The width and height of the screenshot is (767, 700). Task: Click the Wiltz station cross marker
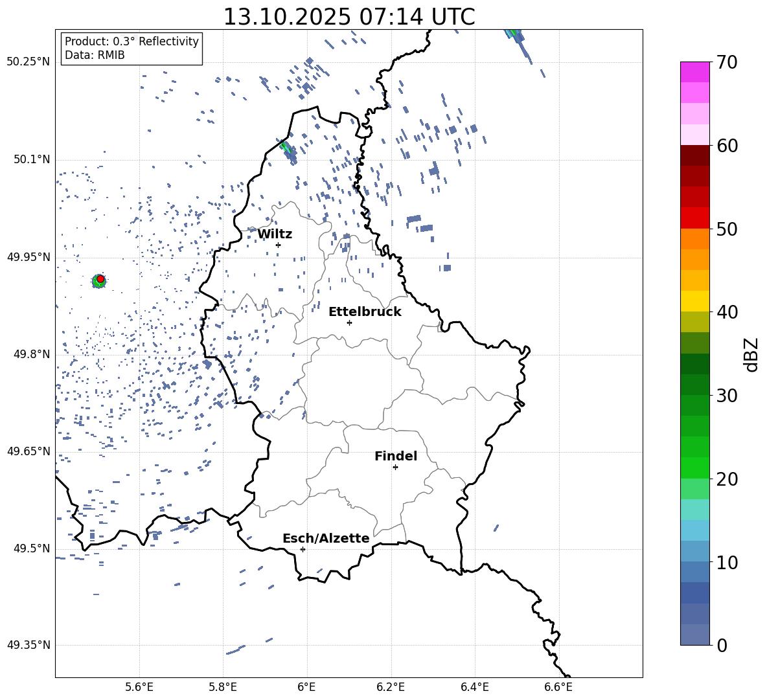pyautogui.click(x=278, y=245)
